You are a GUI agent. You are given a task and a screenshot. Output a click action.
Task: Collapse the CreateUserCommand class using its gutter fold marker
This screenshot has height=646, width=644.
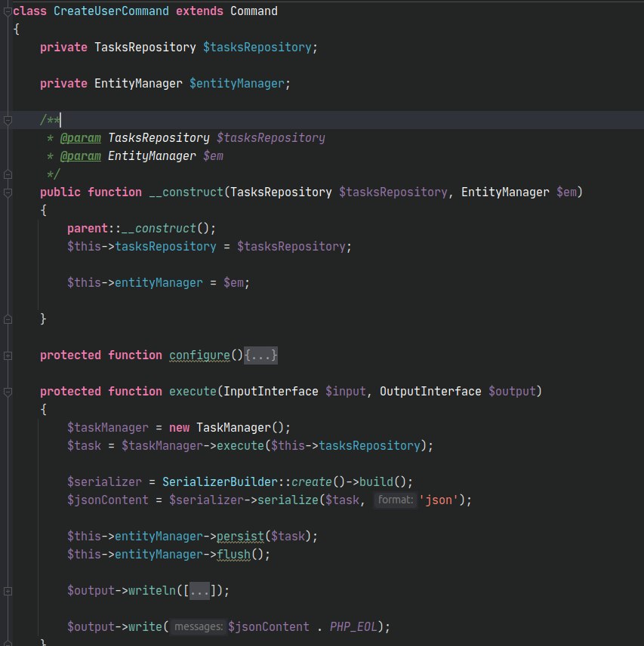[8, 11]
